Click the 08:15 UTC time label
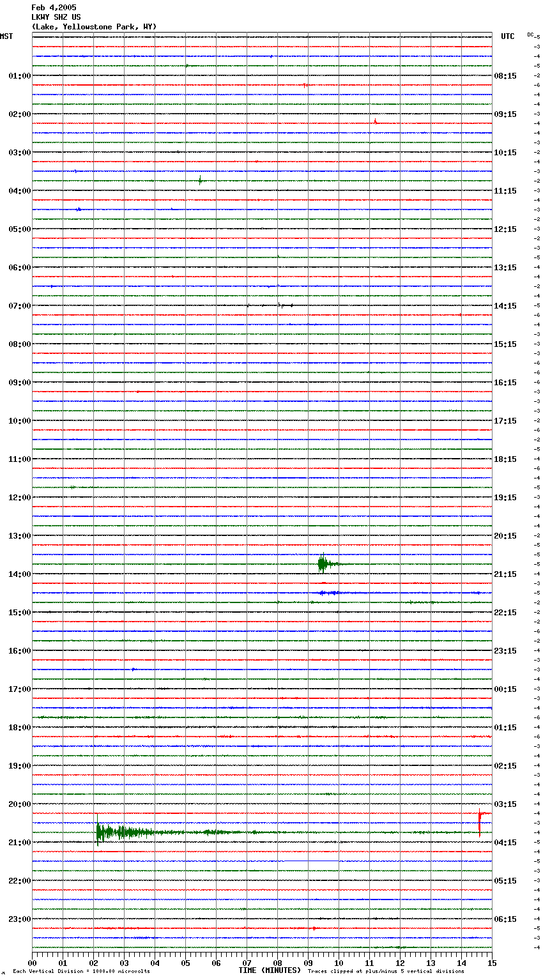Screen dimensions: 543x980 [505, 76]
